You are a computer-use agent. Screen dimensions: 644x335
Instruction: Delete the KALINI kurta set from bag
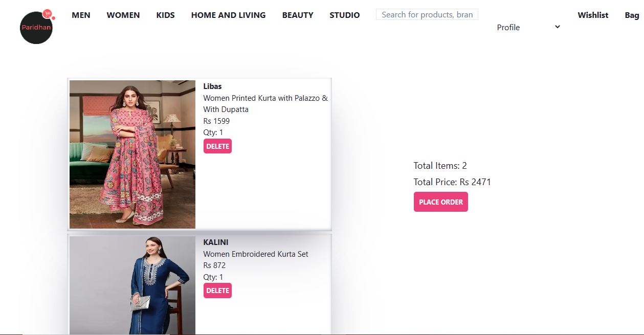click(x=217, y=291)
